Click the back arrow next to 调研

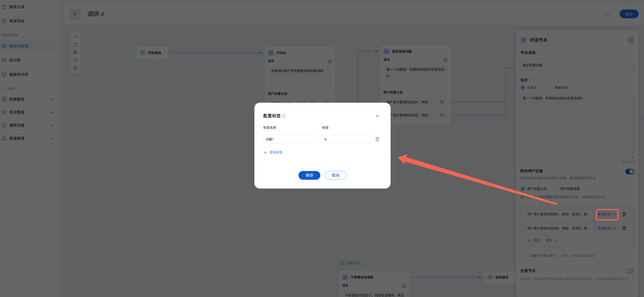75,14
